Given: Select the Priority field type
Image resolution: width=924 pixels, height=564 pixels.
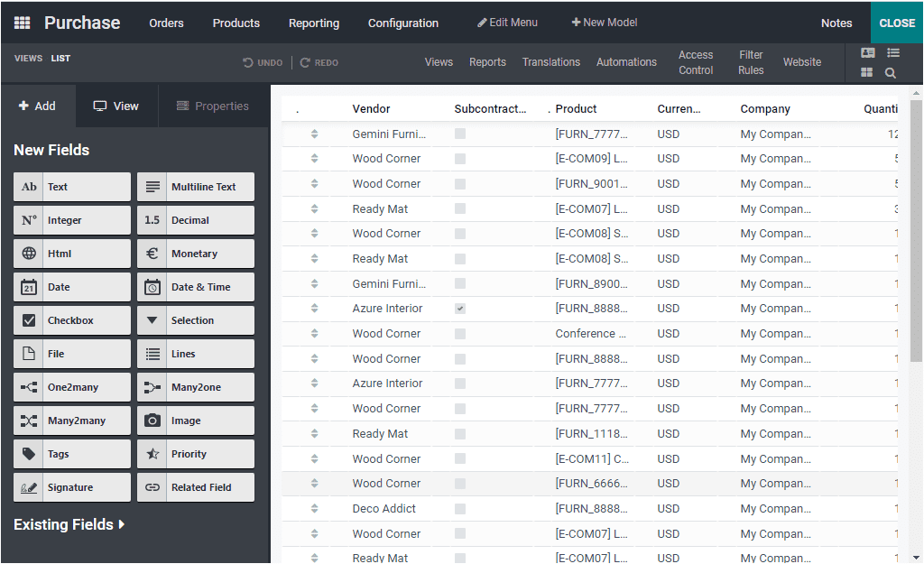Looking at the screenshot, I should coord(195,453).
